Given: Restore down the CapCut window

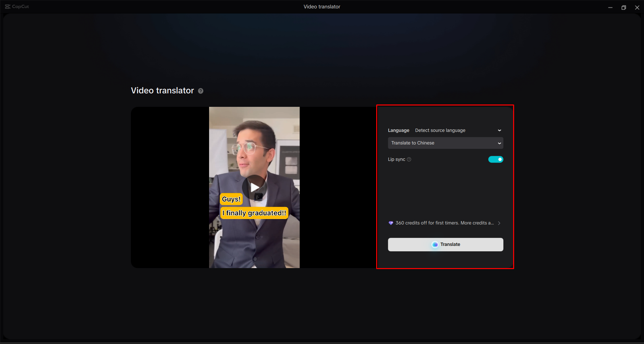Looking at the screenshot, I should pos(624,7).
